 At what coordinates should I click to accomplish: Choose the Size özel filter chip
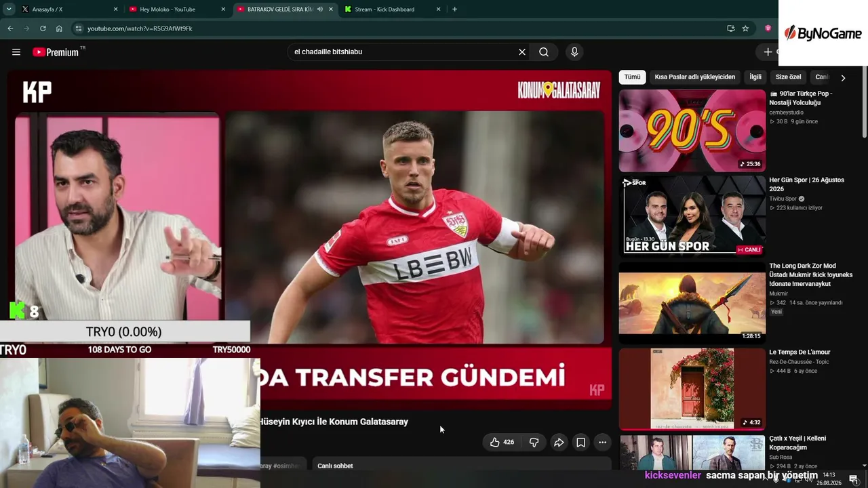pos(788,77)
